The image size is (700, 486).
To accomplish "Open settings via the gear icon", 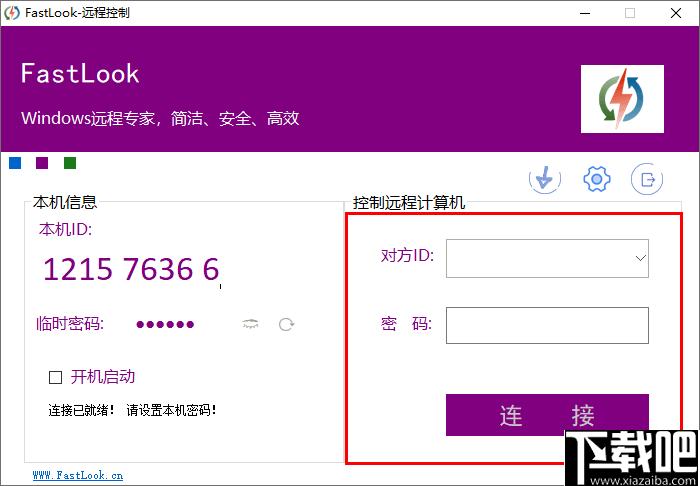I will [596, 179].
